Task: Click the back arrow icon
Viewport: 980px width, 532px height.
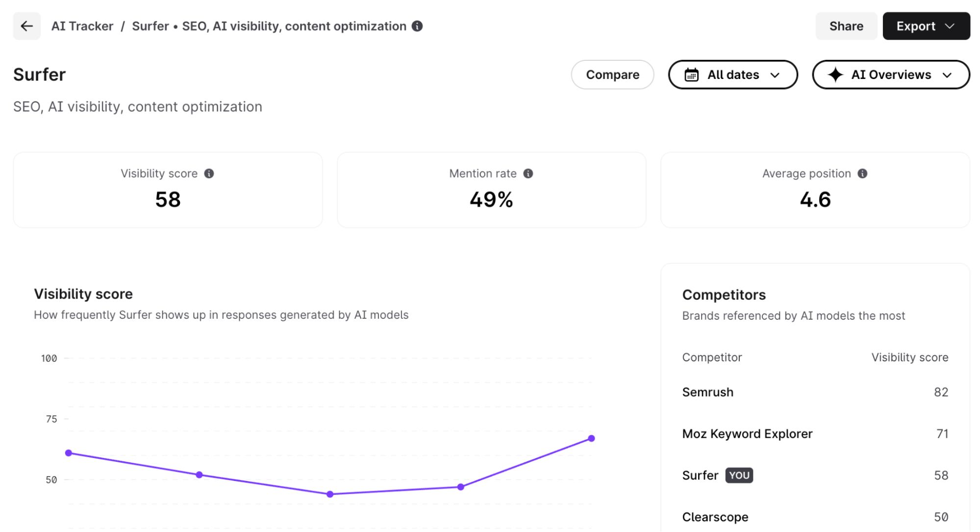Action: [x=26, y=26]
